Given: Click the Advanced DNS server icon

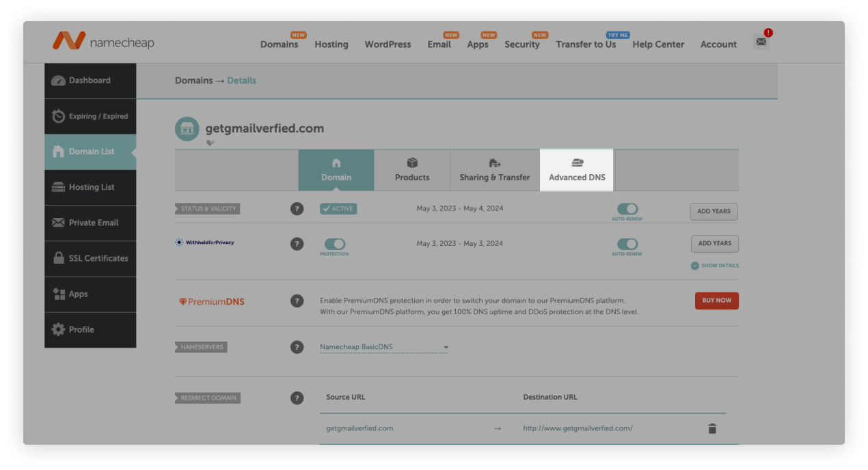Looking at the screenshot, I should [577, 163].
